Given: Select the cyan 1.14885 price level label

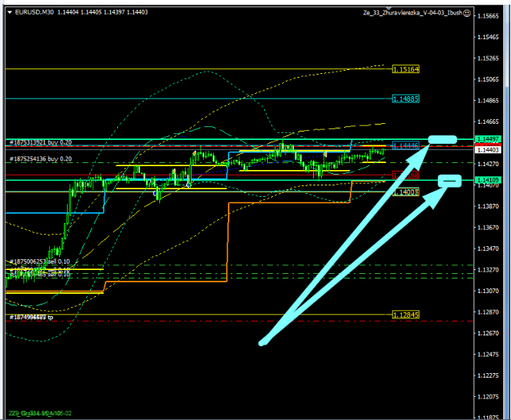Looking at the screenshot, I should click(406, 99).
